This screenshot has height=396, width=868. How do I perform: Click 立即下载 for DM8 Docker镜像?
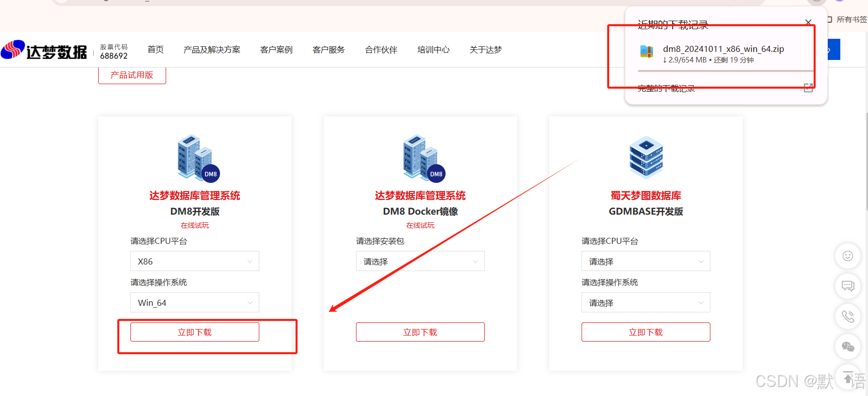coord(420,332)
